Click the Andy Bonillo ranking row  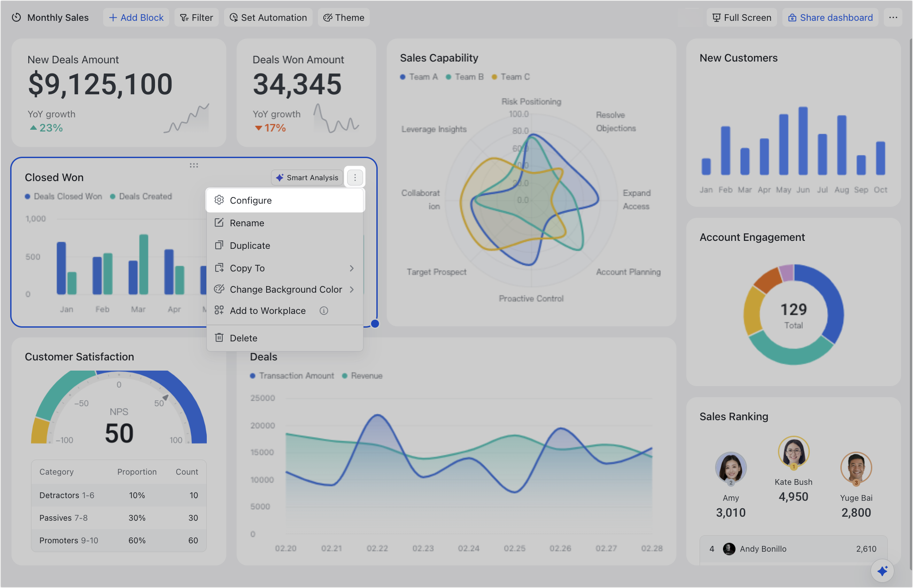[793, 549]
